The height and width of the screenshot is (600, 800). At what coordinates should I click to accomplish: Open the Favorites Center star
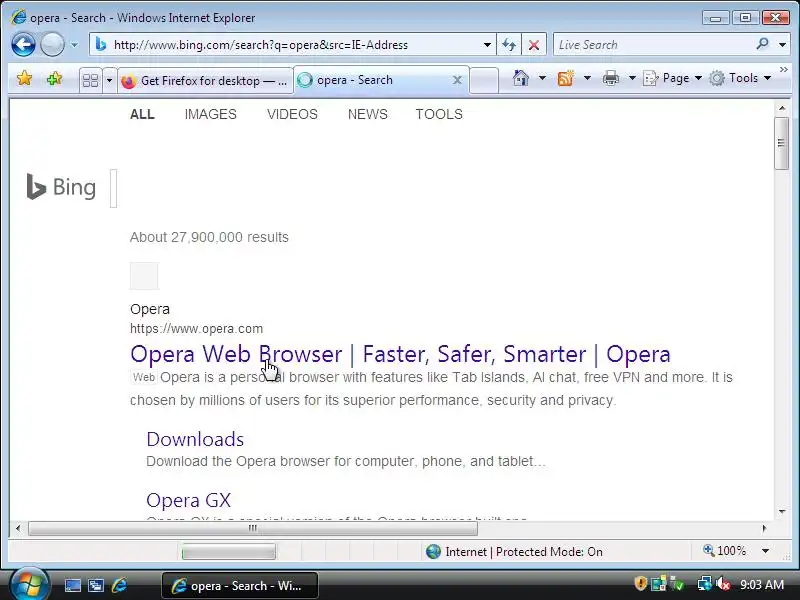(24, 79)
